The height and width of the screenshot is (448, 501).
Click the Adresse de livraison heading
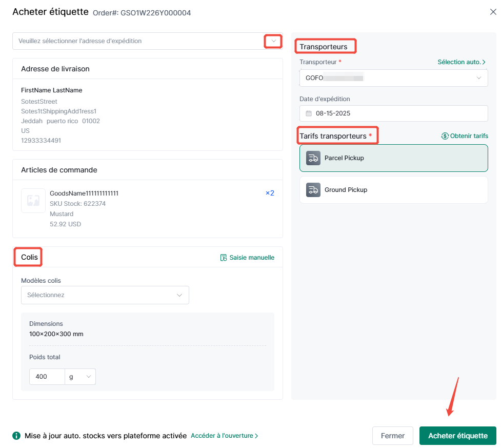55,69
